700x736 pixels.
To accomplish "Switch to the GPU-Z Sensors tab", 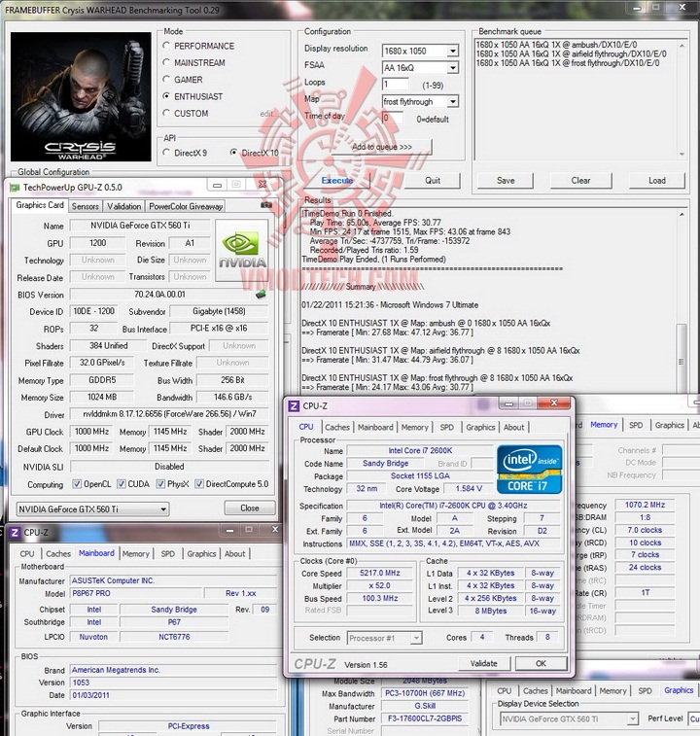I will [x=85, y=206].
